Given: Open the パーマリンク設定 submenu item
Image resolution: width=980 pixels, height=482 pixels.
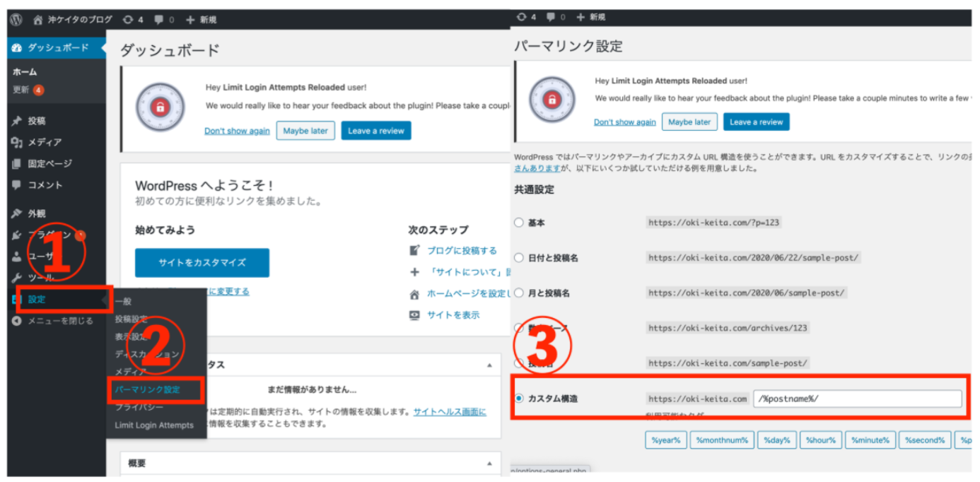Looking at the screenshot, I should tap(148, 389).
